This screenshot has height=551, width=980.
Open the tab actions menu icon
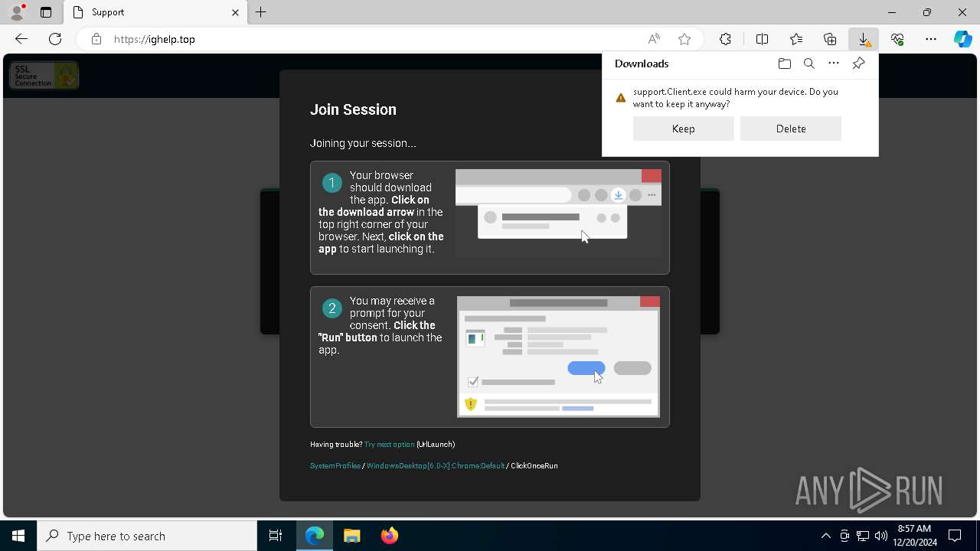click(46, 12)
